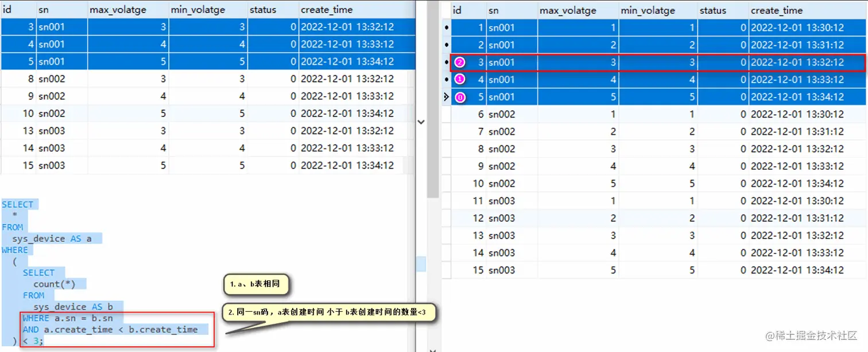Click max_volatge header in the left grid

coord(128,10)
